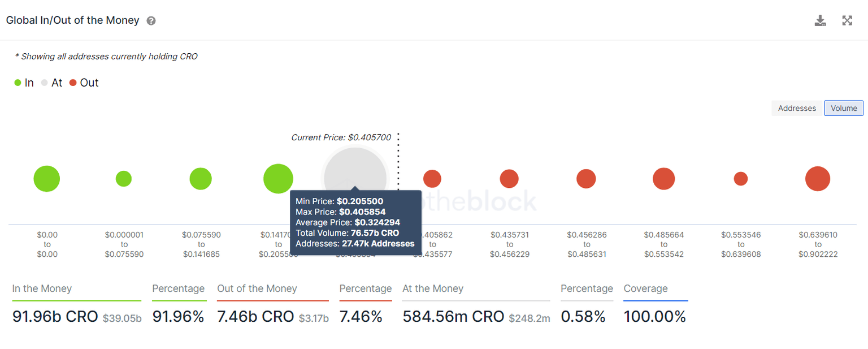Click green bubble for $0.075590 to $0.141685
Viewport: 868px width, 349px height.
click(201, 179)
